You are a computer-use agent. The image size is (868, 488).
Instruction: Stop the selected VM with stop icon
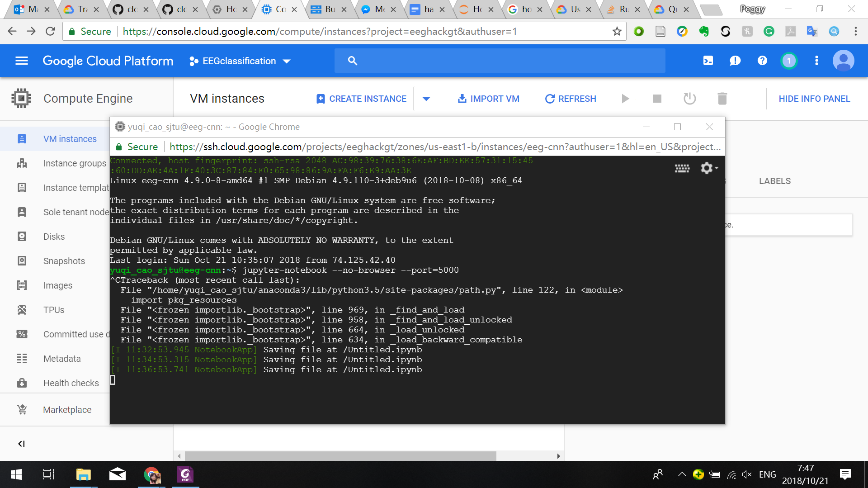[x=657, y=99]
